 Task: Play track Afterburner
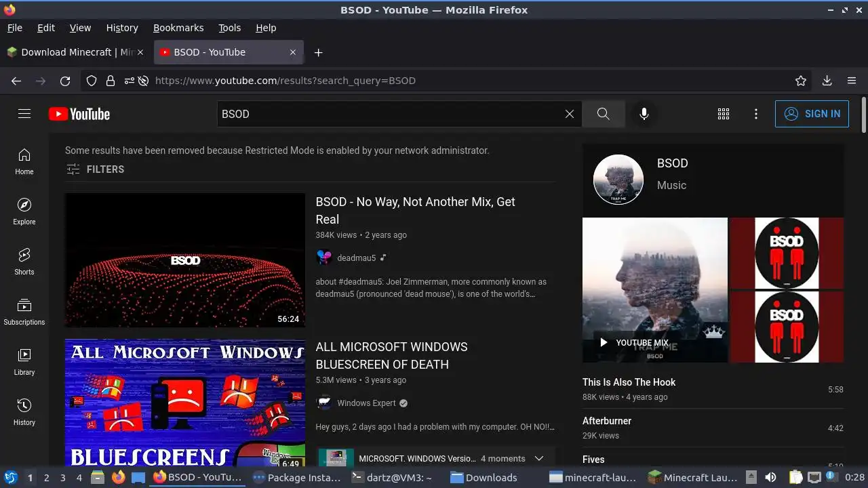[x=607, y=421]
